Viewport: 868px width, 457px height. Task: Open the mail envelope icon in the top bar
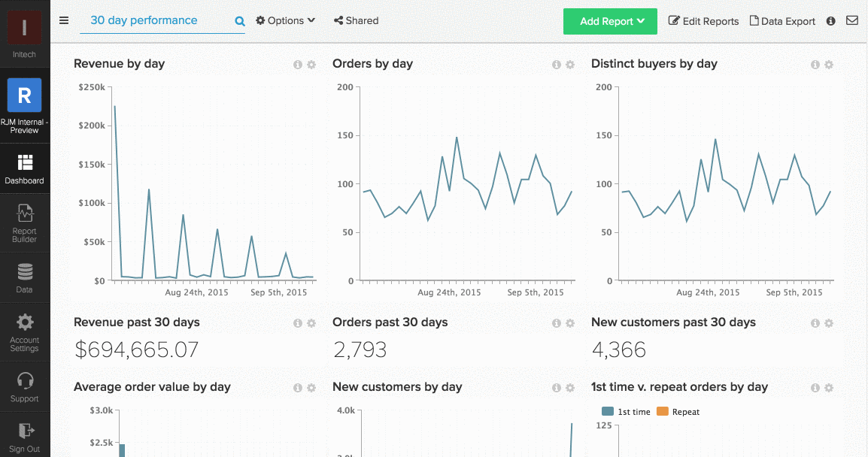(852, 21)
